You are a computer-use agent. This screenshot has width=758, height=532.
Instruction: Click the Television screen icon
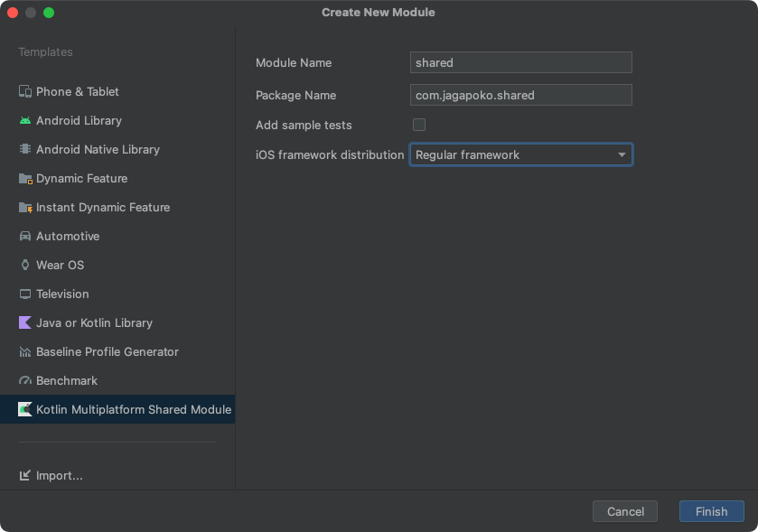(x=25, y=294)
